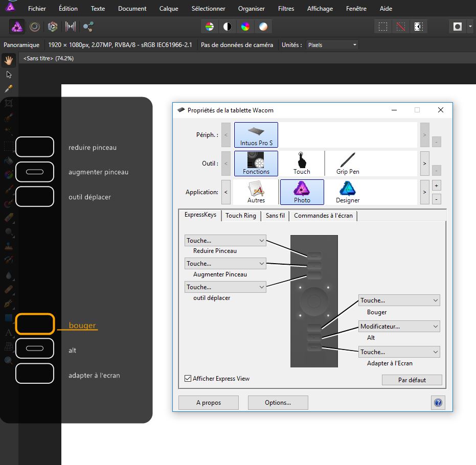The height and width of the screenshot is (465, 476).
Task: Open the Export persona icon
Action: pos(88,27)
